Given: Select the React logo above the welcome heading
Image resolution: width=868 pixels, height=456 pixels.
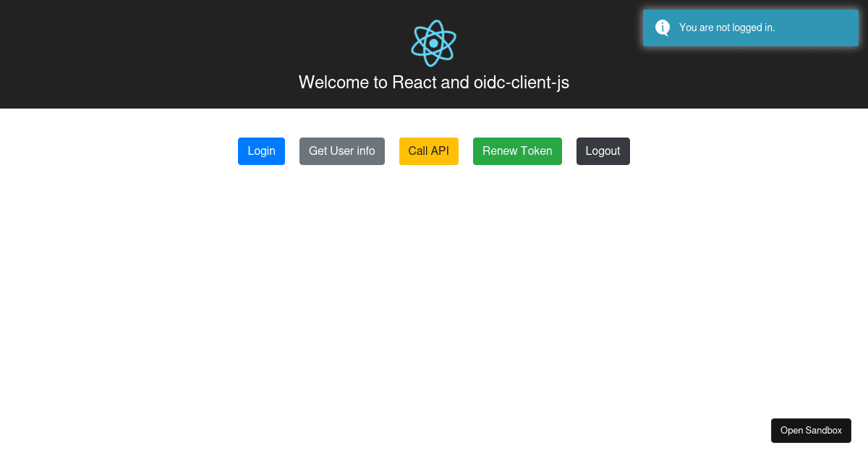Looking at the screenshot, I should click(x=433, y=43).
